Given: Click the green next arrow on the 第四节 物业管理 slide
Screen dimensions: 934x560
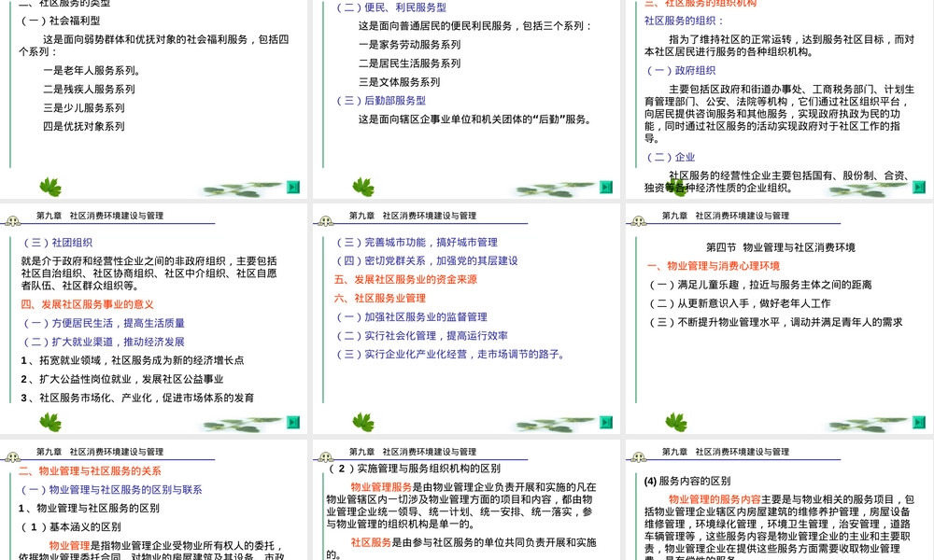Looking at the screenshot, I should tap(919, 422).
